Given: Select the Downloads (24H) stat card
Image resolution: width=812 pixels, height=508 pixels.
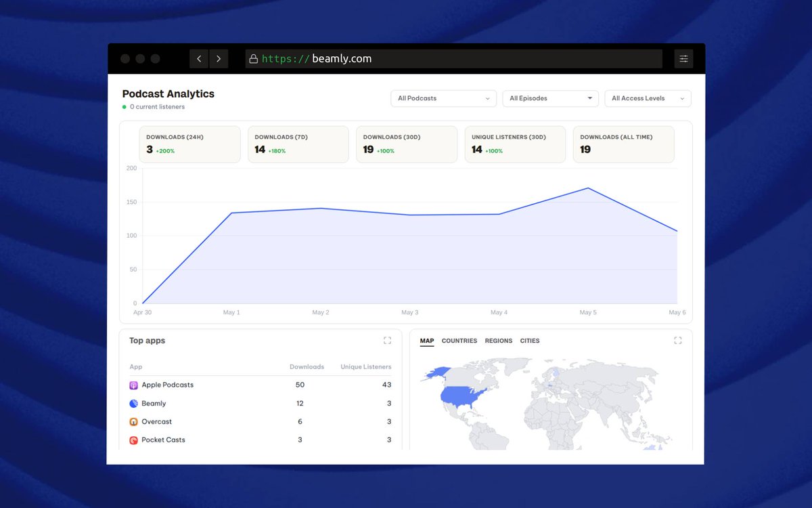Looking at the screenshot, I should pos(190,144).
